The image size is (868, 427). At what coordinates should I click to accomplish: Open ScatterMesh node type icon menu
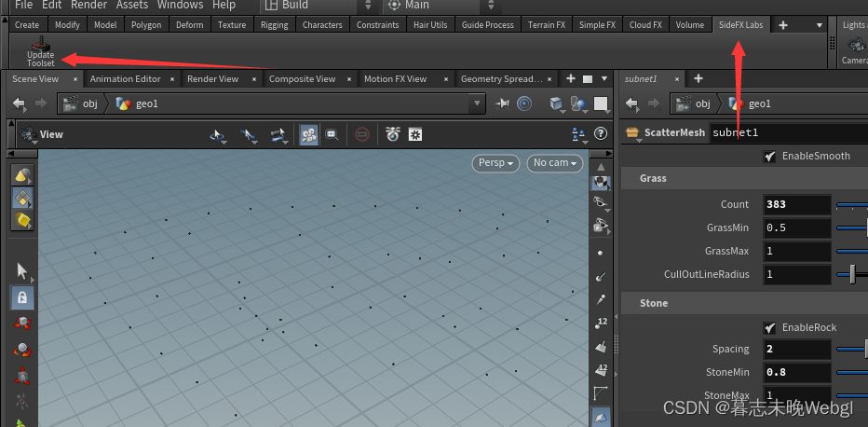pyautogui.click(x=632, y=133)
